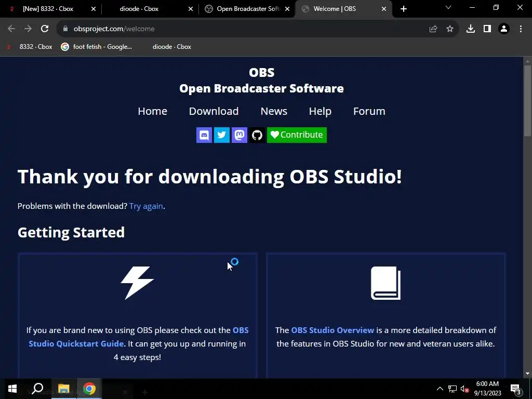Image resolution: width=532 pixels, height=399 pixels.
Task: Click the green Contribute button
Action: tap(297, 135)
